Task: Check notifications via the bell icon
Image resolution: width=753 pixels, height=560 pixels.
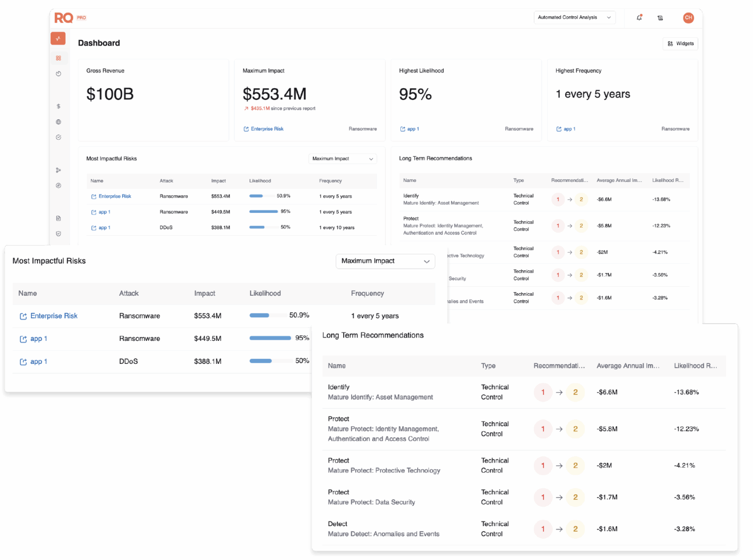Action: [639, 17]
